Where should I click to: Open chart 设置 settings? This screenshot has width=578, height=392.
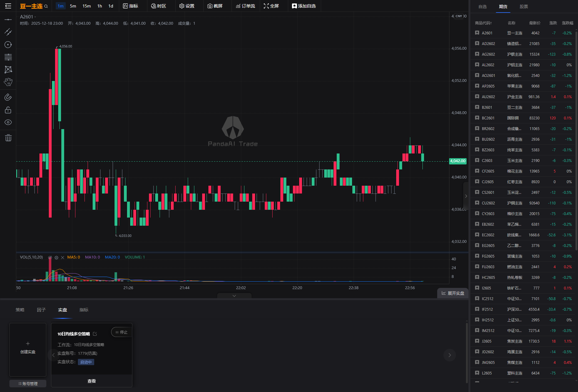(x=187, y=6)
